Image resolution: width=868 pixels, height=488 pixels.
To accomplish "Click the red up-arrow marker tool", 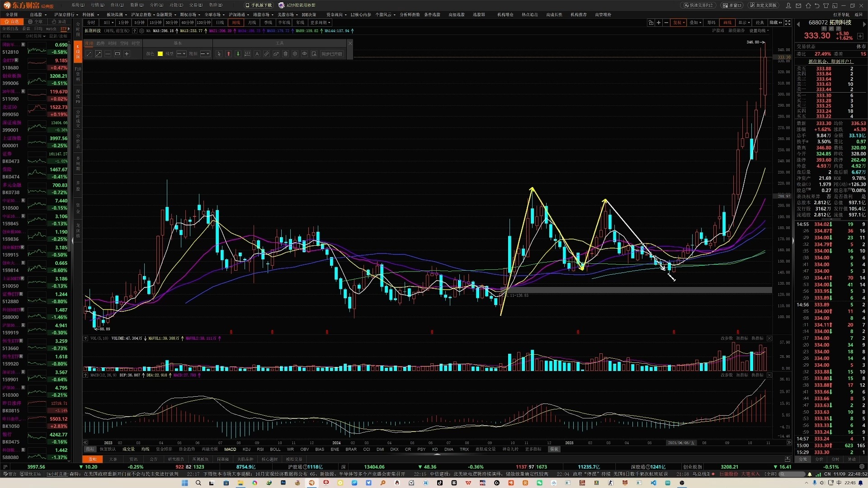I will click(x=228, y=54).
